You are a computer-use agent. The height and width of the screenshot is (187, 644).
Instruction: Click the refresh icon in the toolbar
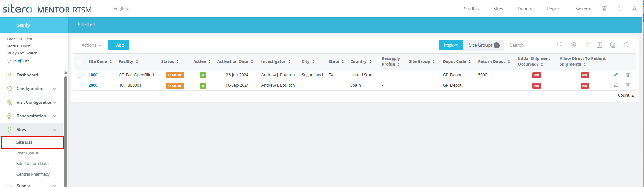[626, 45]
